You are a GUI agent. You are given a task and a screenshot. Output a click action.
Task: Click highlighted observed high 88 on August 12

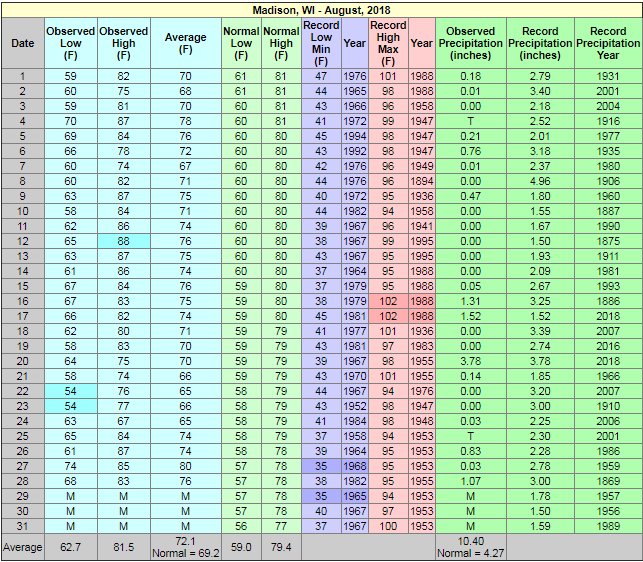[123, 241]
